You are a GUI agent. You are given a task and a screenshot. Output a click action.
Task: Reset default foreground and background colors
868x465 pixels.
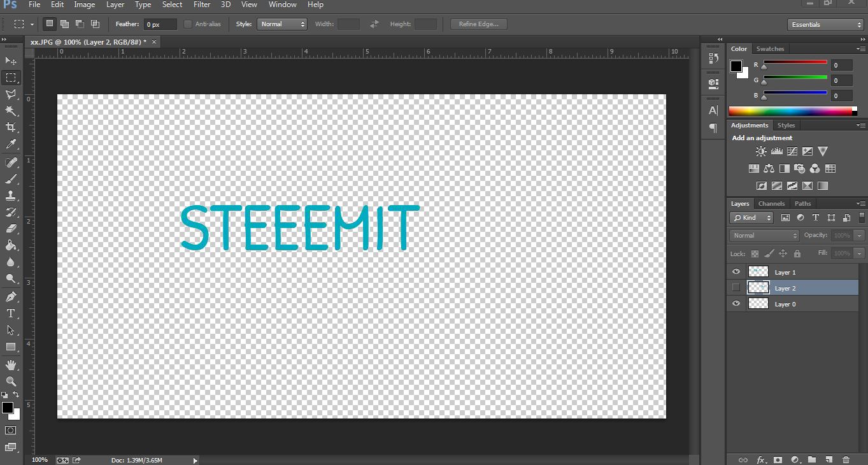tap(5, 396)
